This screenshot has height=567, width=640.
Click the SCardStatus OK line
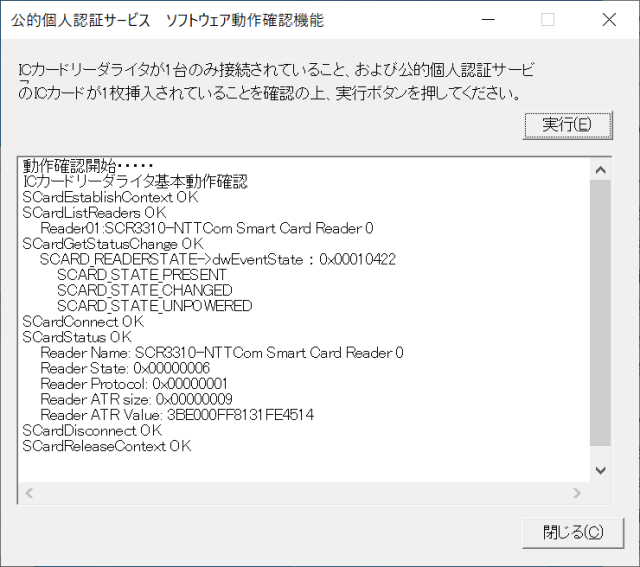(77, 337)
